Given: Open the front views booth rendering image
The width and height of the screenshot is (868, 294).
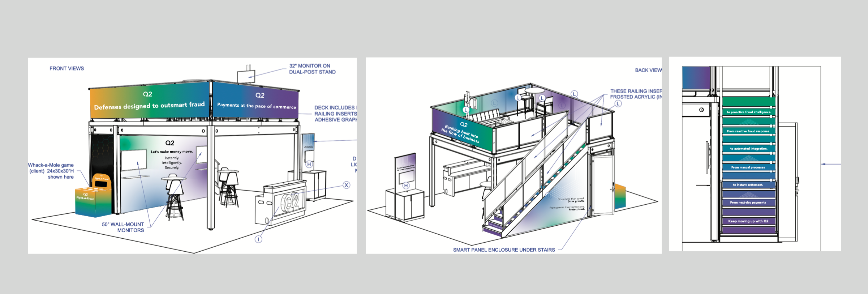Looking at the screenshot, I should (192, 155).
